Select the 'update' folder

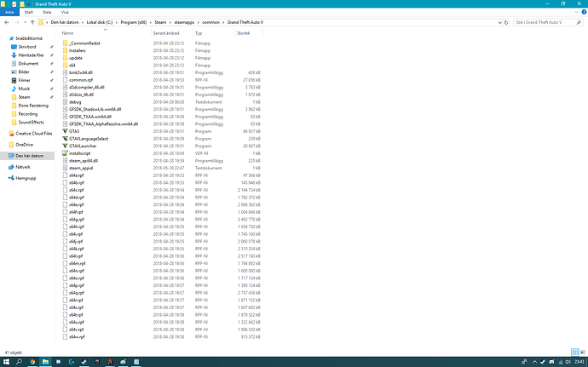pos(75,58)
